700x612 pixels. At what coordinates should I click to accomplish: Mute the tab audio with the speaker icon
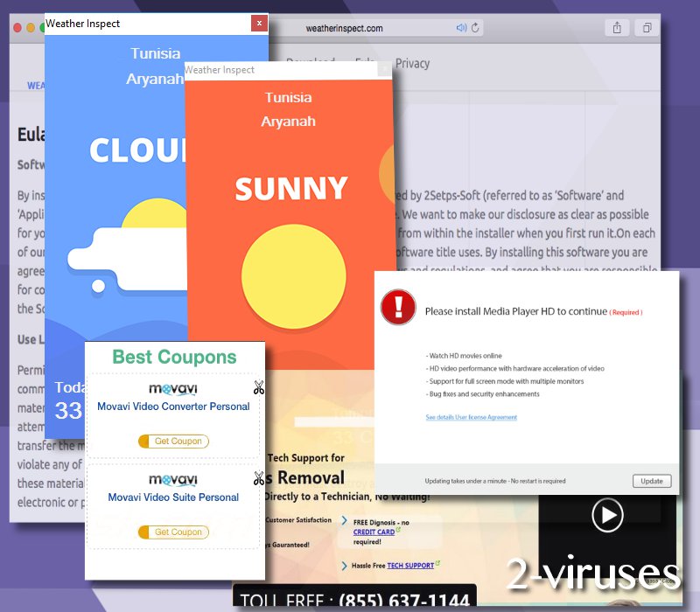pos(461,27)
